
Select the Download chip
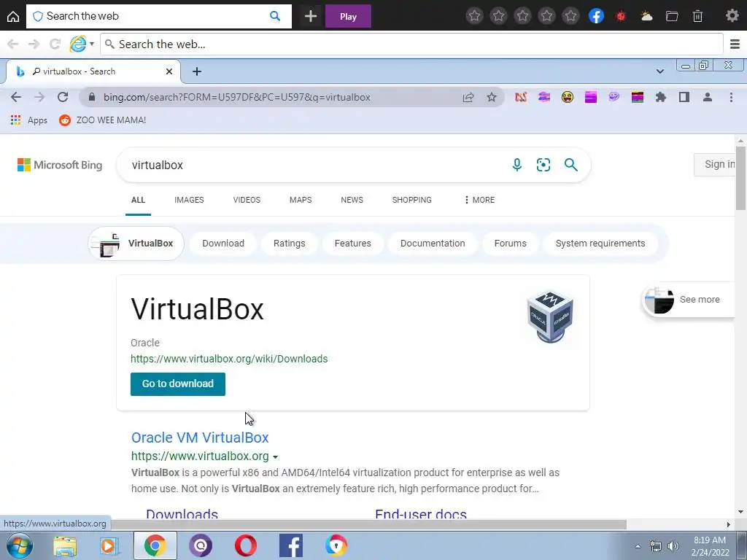223,244
